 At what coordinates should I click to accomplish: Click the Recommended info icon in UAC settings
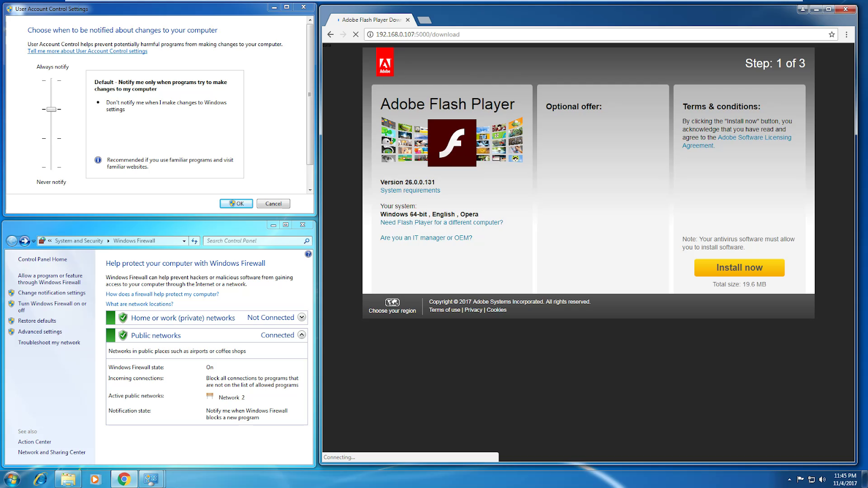(x=98, y=160)
